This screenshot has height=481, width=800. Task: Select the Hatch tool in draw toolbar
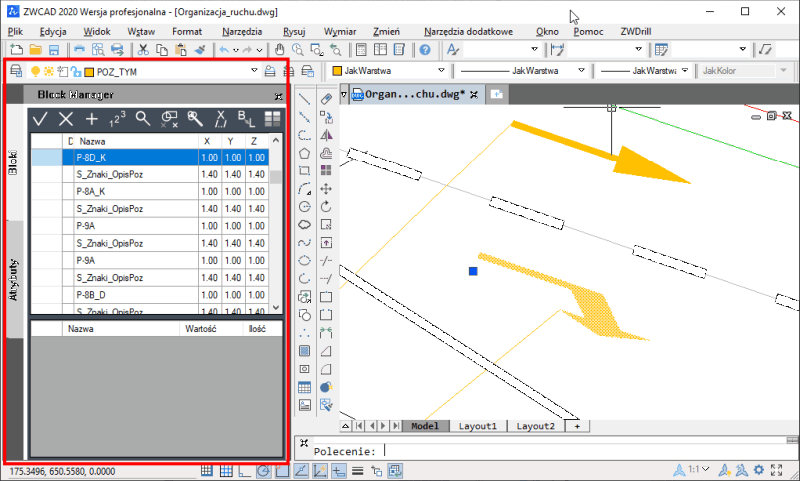coord(305,351)
